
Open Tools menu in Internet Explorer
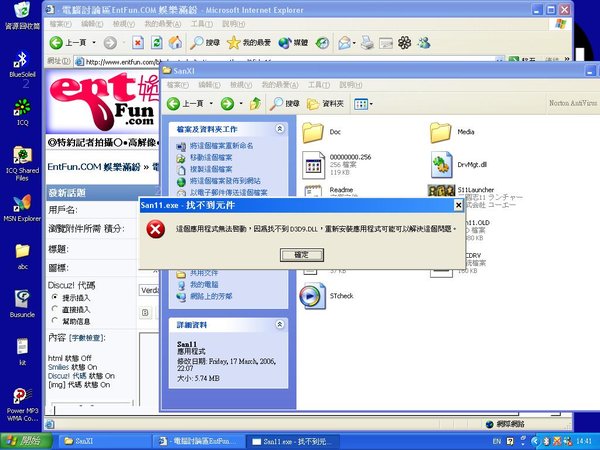(x=202, y=24)
